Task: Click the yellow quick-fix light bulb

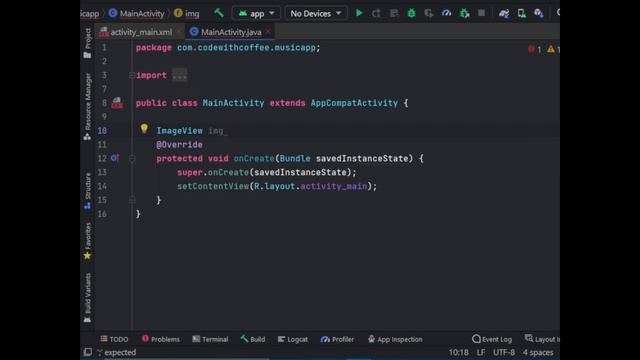Action: (144, 129)
